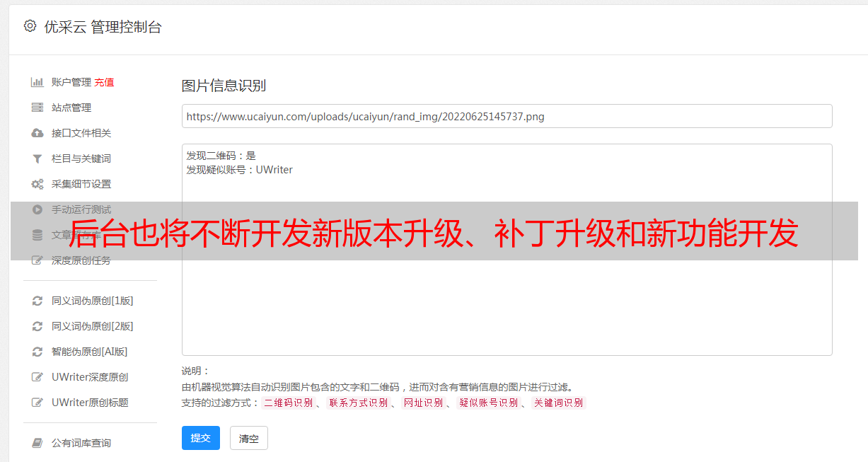Click the edit icon beside UWriter深度原创
The image size is (868, 462).
click(37, 377)
